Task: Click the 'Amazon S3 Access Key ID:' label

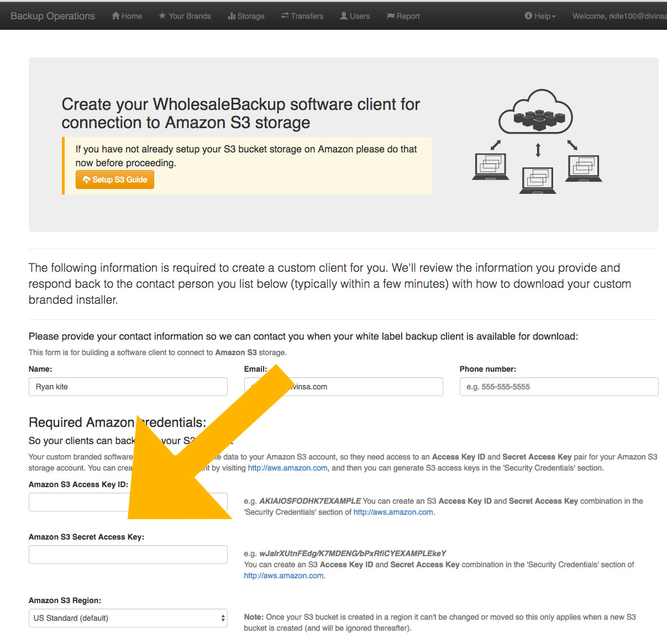Action: point(78,484)
